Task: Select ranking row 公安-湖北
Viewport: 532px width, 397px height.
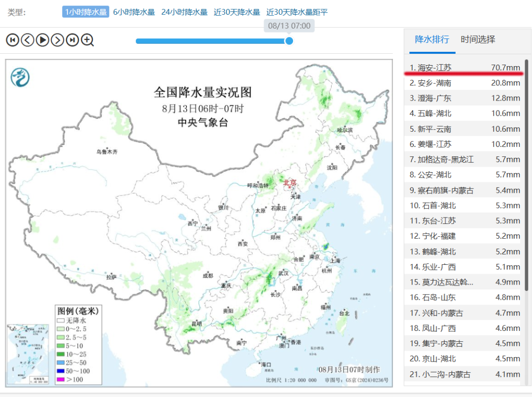Action: click(463, 175)
